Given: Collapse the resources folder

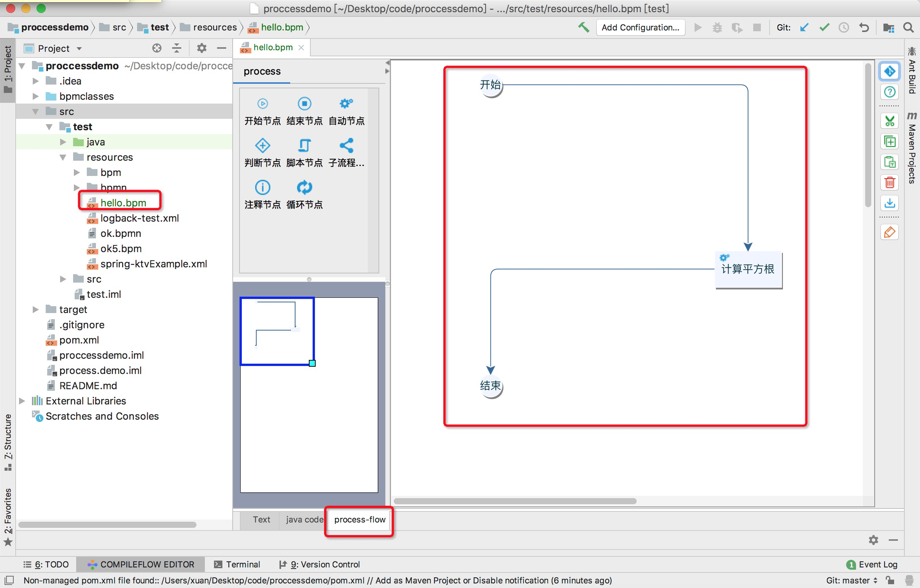Looking at the screenshot, I should (x=63, y=157).
